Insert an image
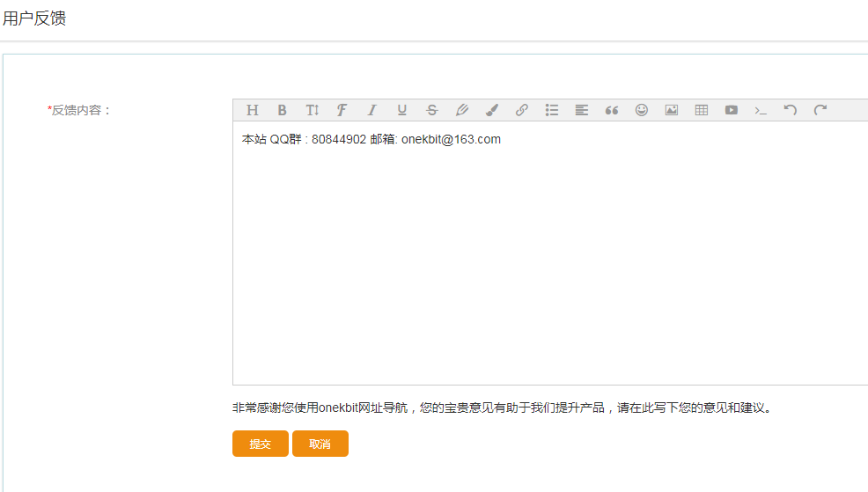 tap(671, 110)
